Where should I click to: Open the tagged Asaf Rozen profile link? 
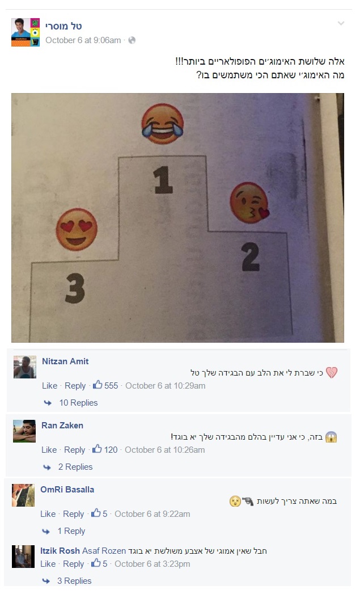pos(104,551)
